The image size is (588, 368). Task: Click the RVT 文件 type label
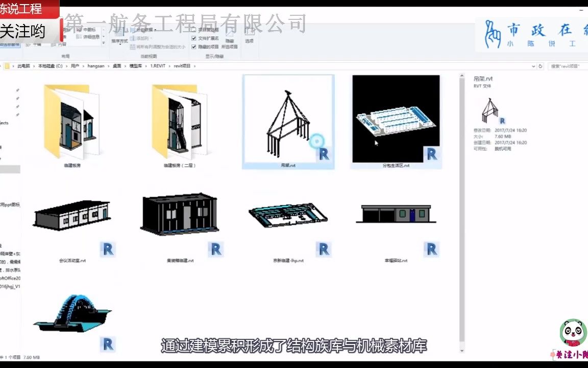[482, 86]
